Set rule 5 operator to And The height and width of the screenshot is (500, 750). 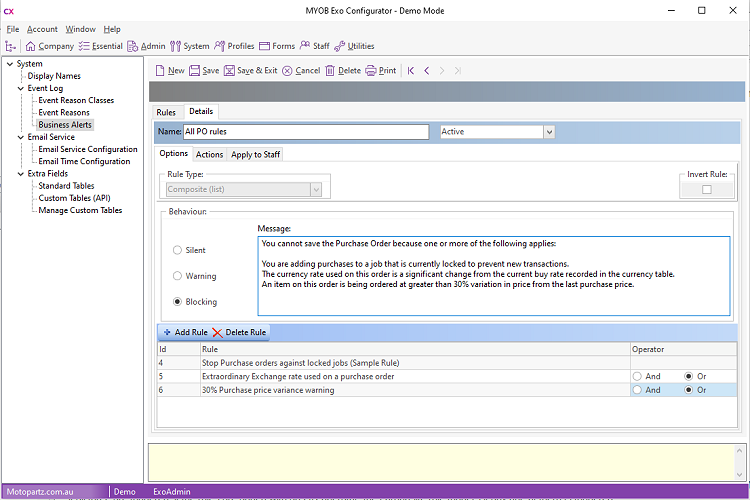[637, 376]
